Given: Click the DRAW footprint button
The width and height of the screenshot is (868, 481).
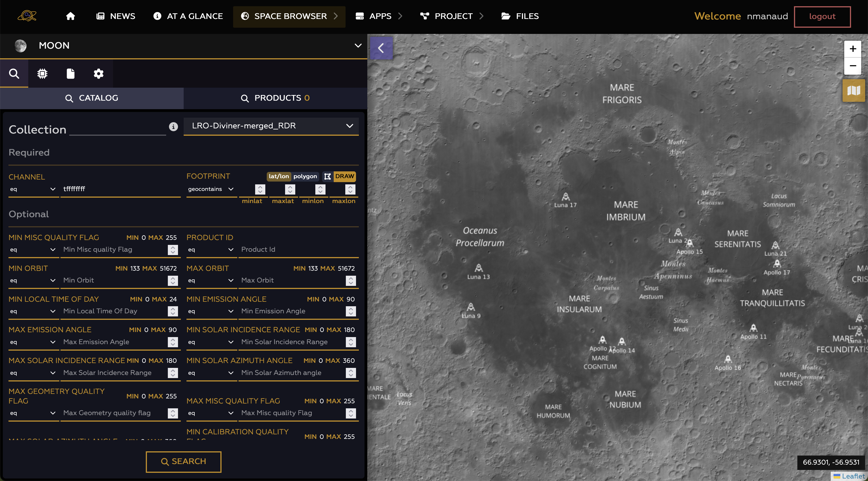Looking at the screenshot, I should tap(344, 176).
